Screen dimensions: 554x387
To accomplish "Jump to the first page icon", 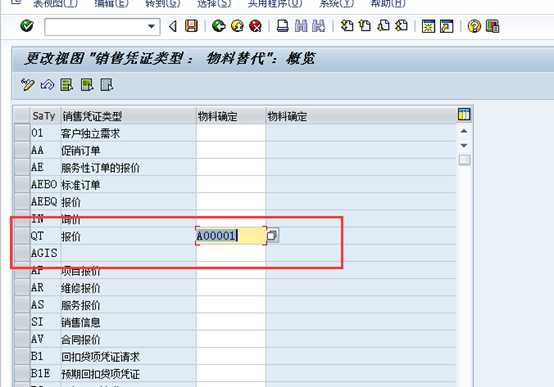I will point(347,26).
